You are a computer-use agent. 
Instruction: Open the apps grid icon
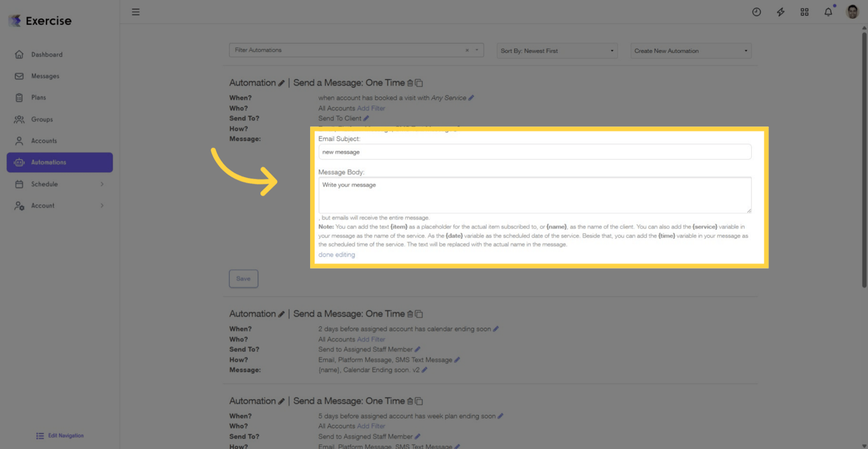pos(804,12)
